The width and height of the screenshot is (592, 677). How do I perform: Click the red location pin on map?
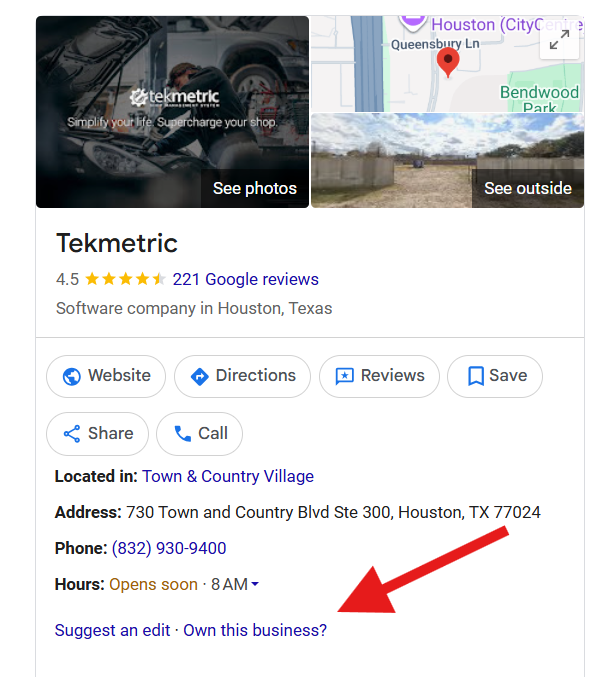click(x=448, y=62)
